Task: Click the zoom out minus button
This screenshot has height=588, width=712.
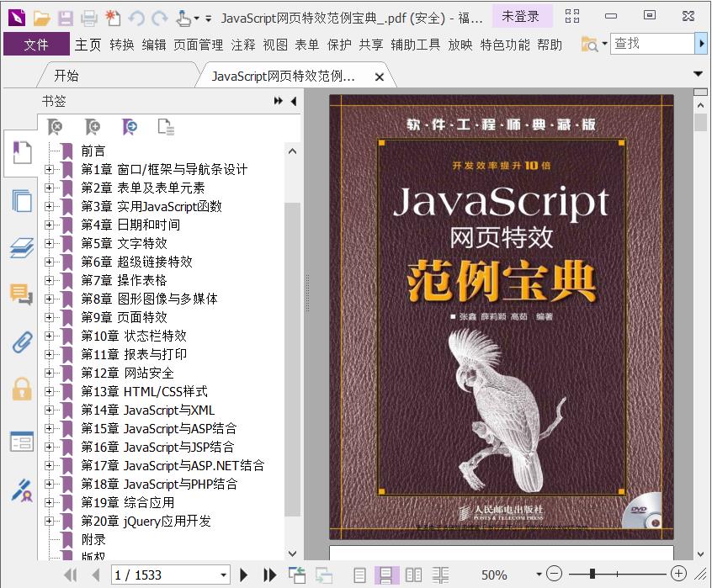Action: (x=554, y=575)
